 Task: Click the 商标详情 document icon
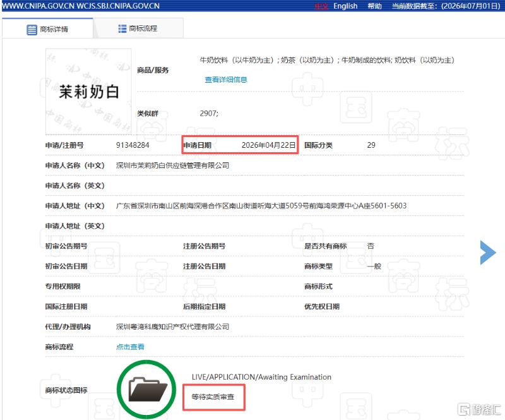(x=32, y=30)
